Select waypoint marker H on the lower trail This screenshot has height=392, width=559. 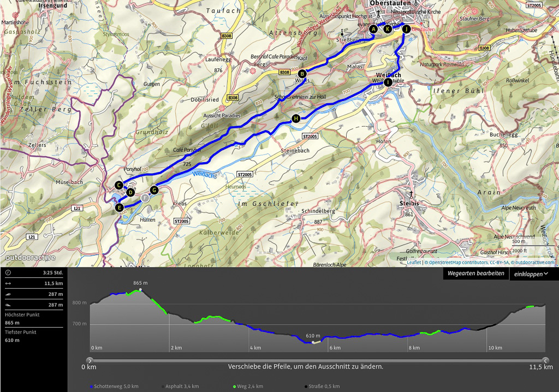coord(296,118)
